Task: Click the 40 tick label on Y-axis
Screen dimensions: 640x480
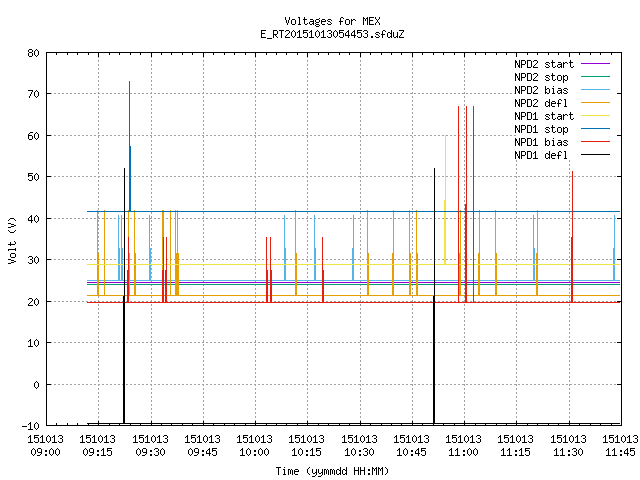Action: tap(34, 219)
